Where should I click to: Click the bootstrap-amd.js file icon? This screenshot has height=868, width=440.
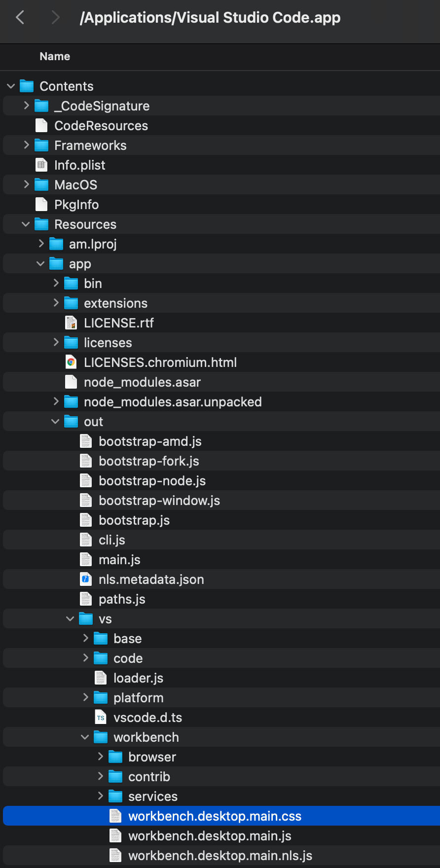[x=86, y=441]
